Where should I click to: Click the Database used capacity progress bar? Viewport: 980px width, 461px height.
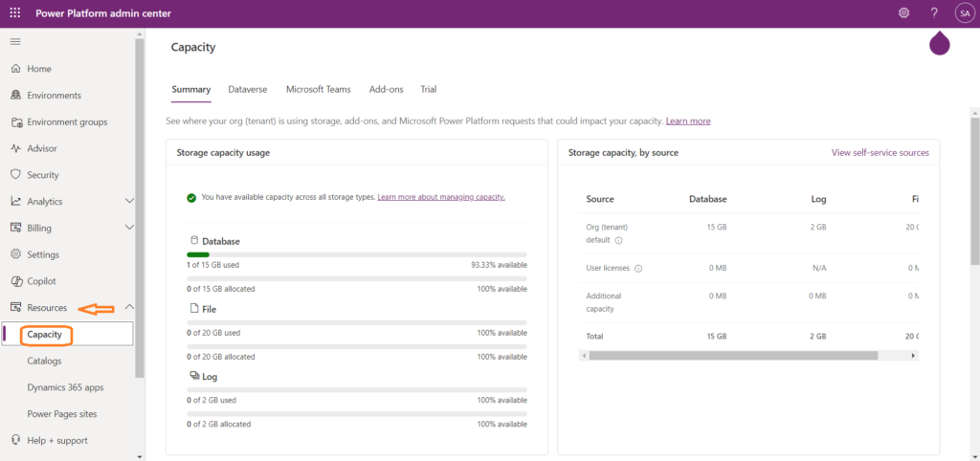click(356, 254)
